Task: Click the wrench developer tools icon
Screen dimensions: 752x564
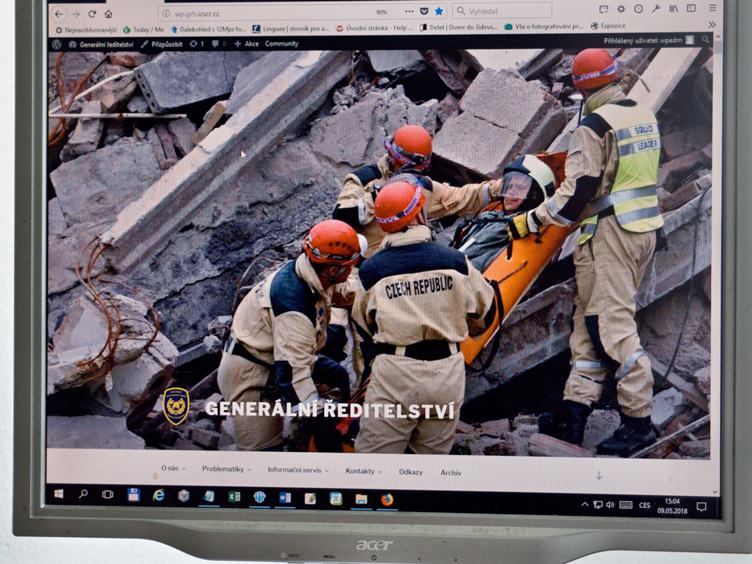Action: click(x=656, y=9)
